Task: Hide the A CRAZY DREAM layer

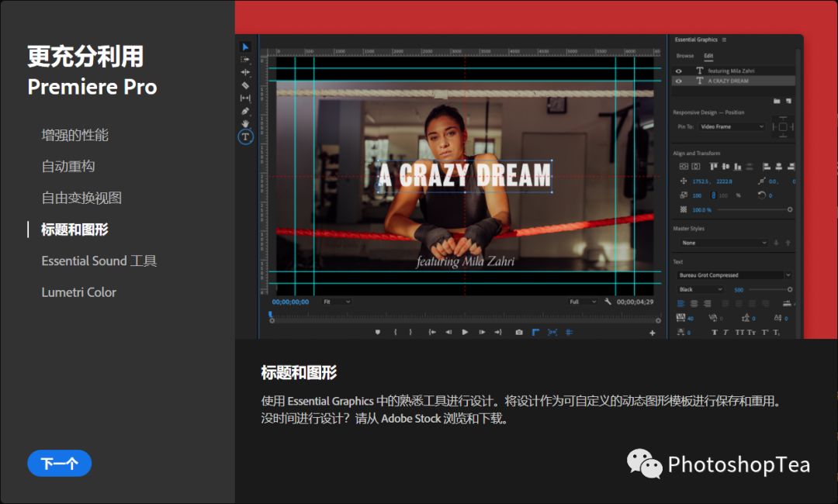Action: [x=679, y=81]
